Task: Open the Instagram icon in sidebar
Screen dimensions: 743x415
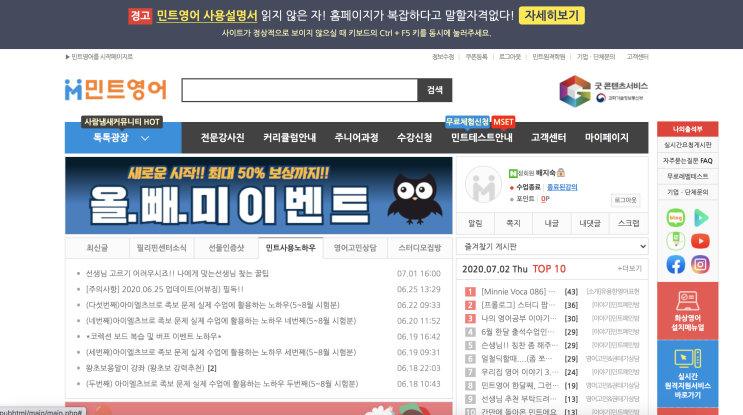Action: click(x=700, y=264)
